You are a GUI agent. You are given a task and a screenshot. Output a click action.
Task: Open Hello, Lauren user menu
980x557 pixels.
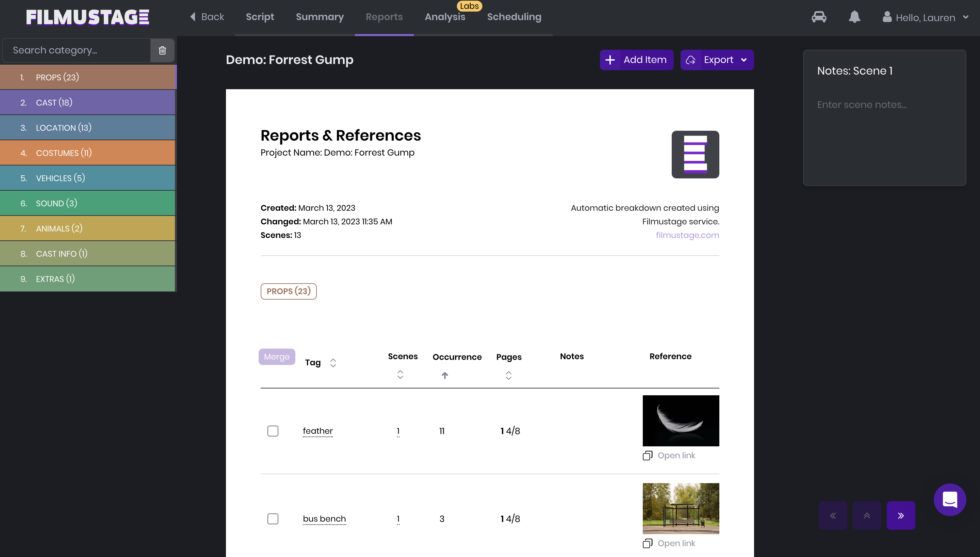(x=925, y=18)
